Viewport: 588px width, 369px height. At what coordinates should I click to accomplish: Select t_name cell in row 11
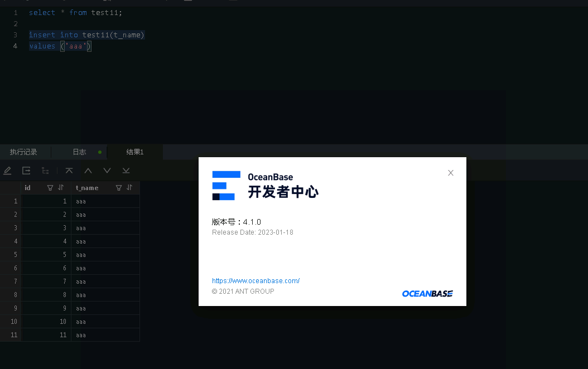[x=105, y=335]
